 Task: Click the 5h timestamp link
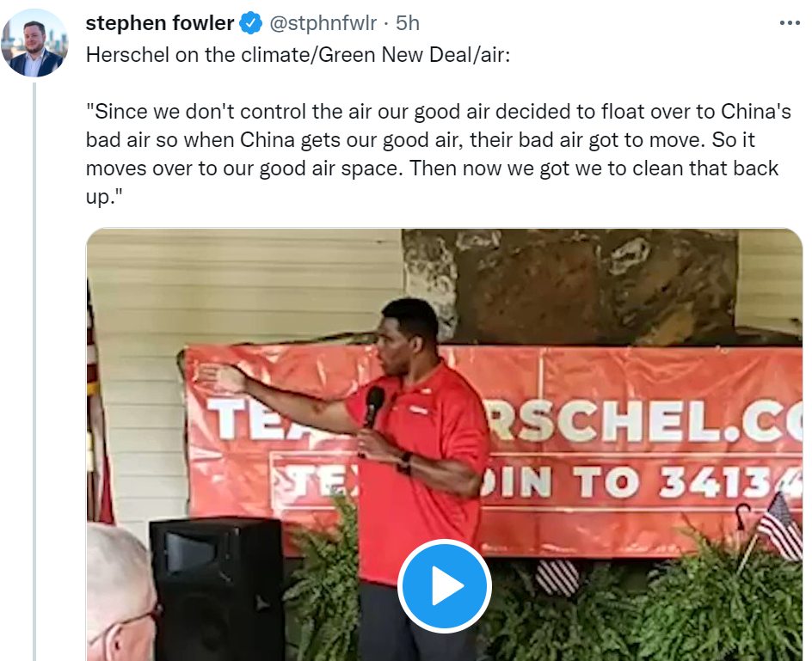point(408,23)
